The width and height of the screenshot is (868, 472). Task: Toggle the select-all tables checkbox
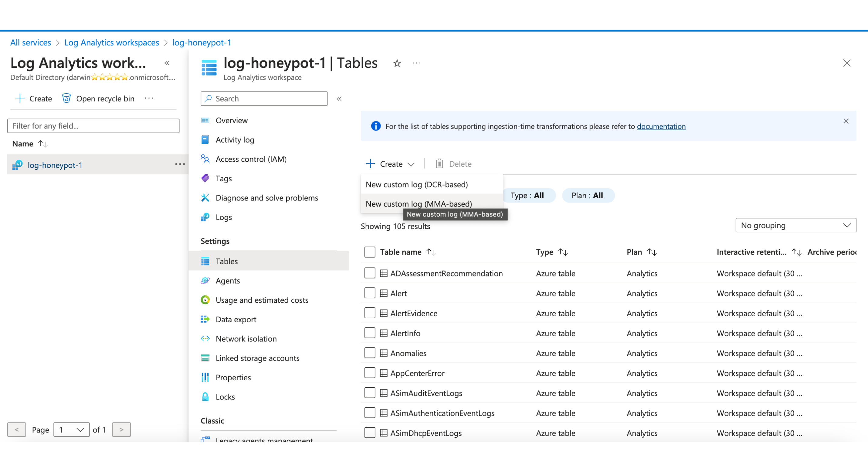(370, 252)
